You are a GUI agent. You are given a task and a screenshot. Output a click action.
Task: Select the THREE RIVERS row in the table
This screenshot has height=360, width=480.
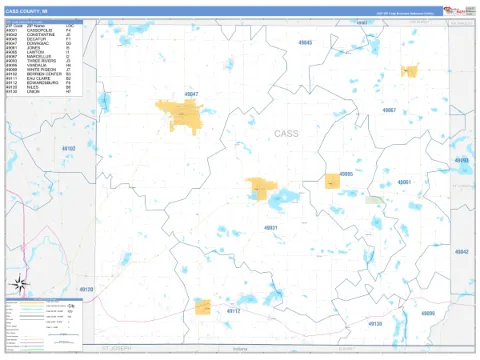(x=39, y=61)
